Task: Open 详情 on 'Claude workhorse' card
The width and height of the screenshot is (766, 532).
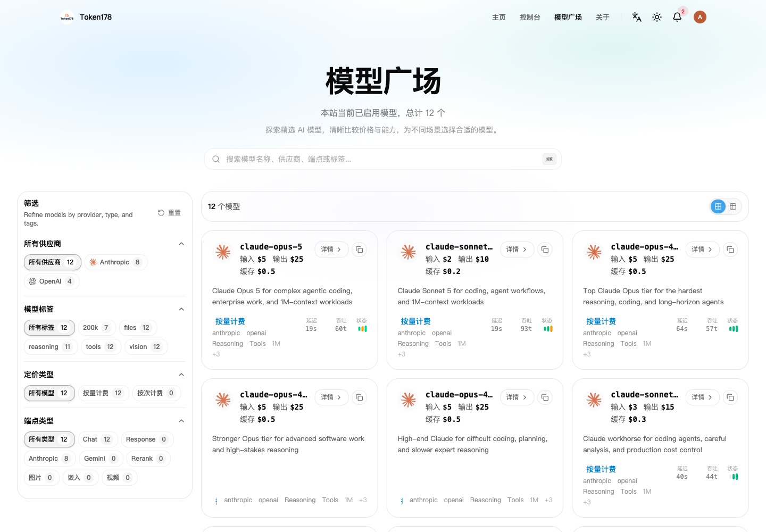Action: (x=703, y=397)
